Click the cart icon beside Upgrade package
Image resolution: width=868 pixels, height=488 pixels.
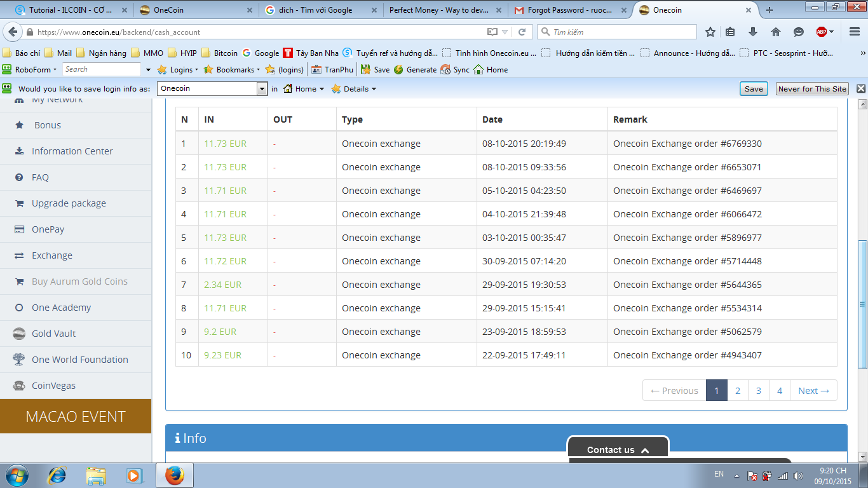tap(19, 203)
